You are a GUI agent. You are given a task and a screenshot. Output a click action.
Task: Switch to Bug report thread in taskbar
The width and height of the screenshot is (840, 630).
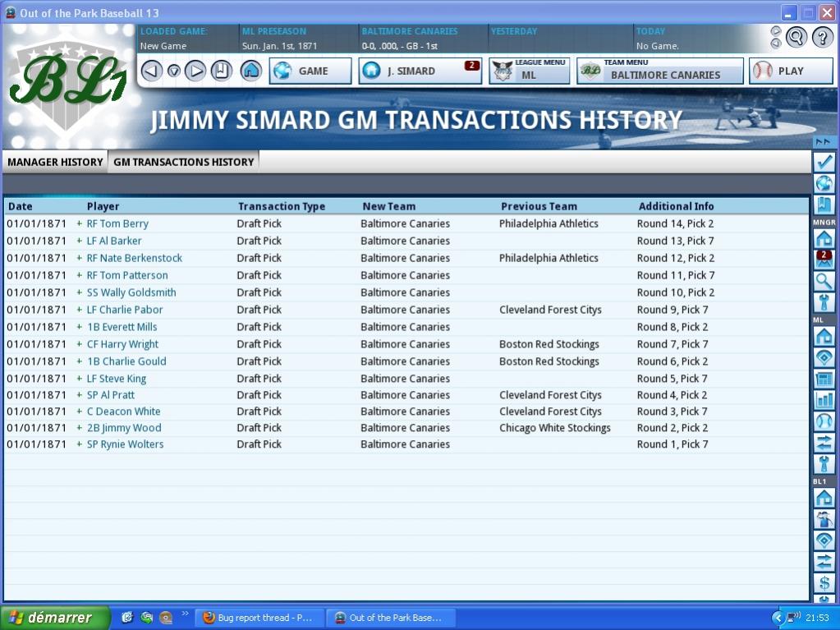258,618
